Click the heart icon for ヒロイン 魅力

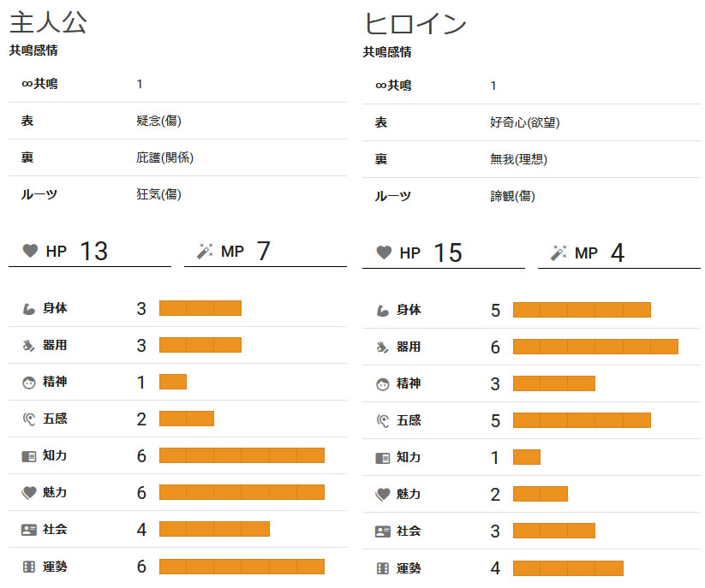coord(383,494)
